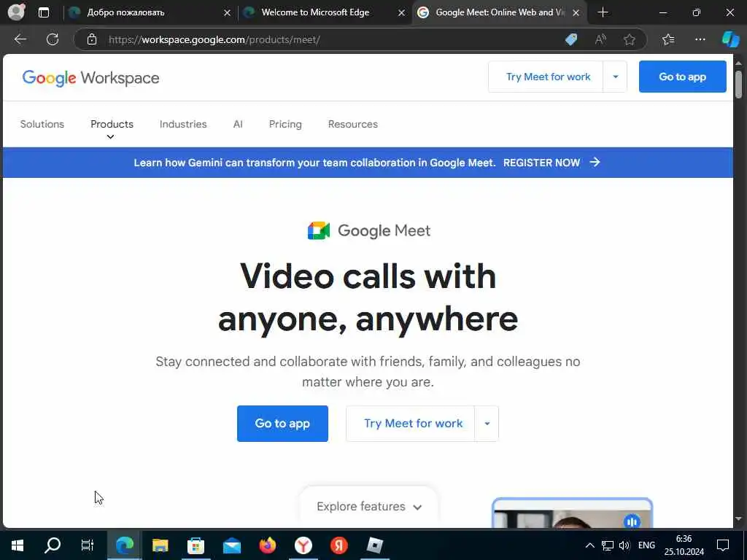The image size is (747, 560).
Task: Open AI navigation item
Action: click(x=238, y=124)
